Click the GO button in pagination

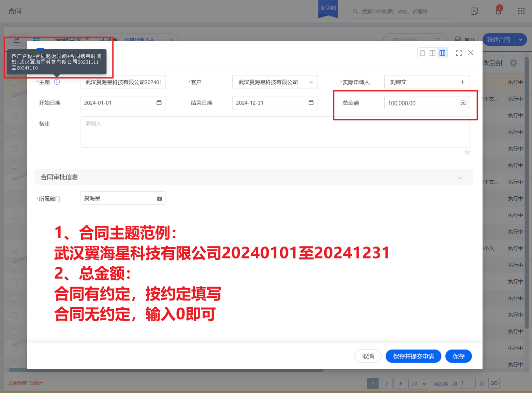point(494,383)
